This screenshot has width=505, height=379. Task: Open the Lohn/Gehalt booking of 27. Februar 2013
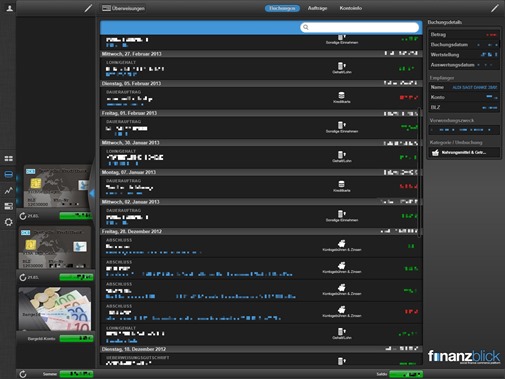click(261, 68)
